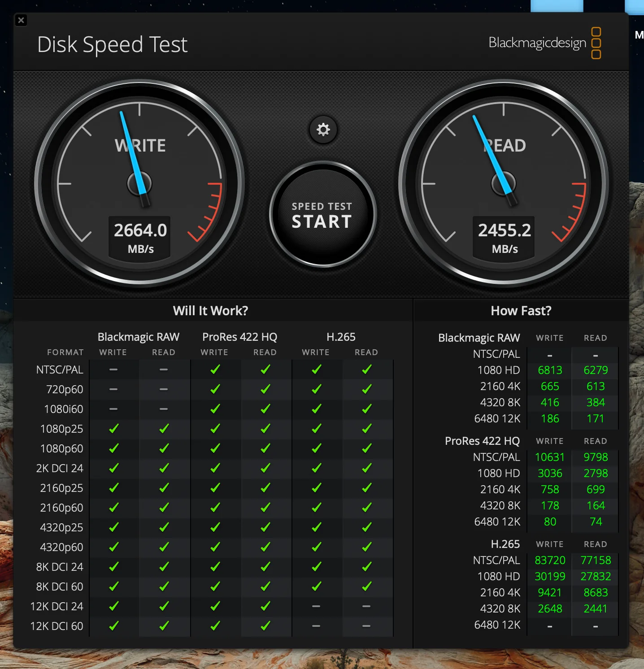Click the 12K DCI 60 format label

[x=57, y=626]
